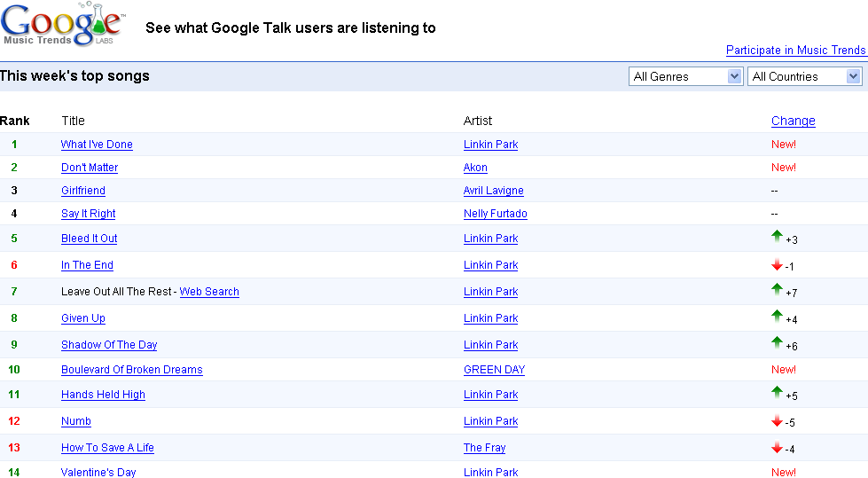Click the text Leave Out All The Rest
The height and width of the screenshot is (478, 868).
[x=115, y=292]
